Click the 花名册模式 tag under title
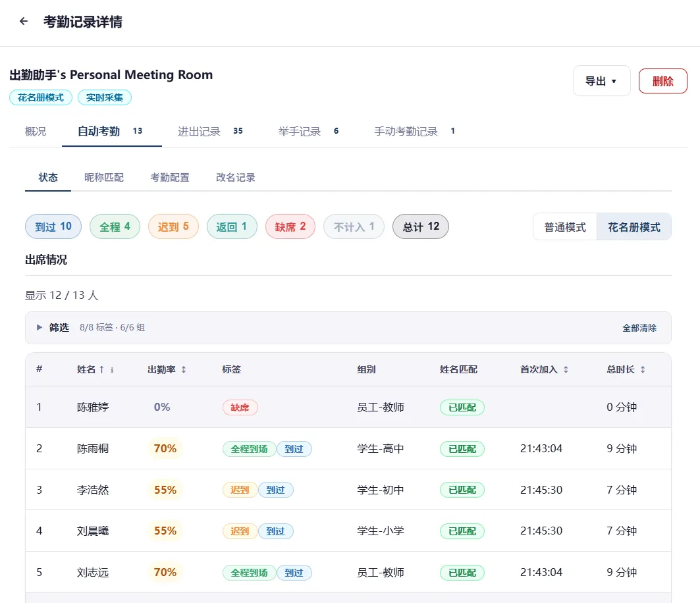Screen dimensions: 700x603 click(41, 97)
